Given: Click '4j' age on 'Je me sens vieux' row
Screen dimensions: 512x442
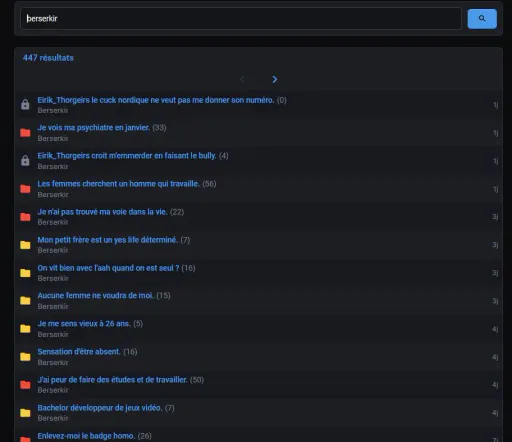Looking at the screenshot, I should click(x=495, y=329).
